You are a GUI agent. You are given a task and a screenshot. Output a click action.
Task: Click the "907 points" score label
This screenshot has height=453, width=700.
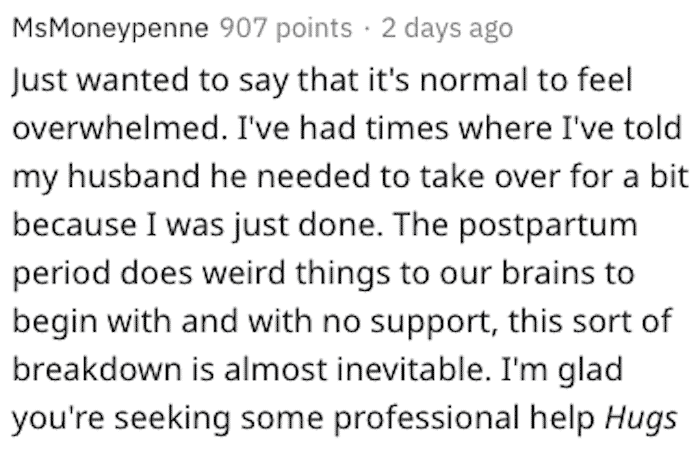pyautogui.click(x=286, y=29)
